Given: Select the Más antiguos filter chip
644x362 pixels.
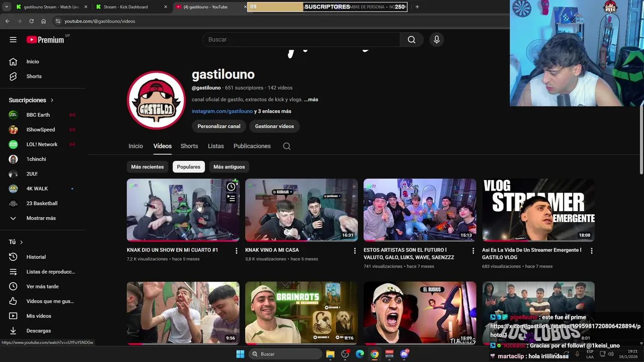Looking at the screenshot, I should point(229,167).
